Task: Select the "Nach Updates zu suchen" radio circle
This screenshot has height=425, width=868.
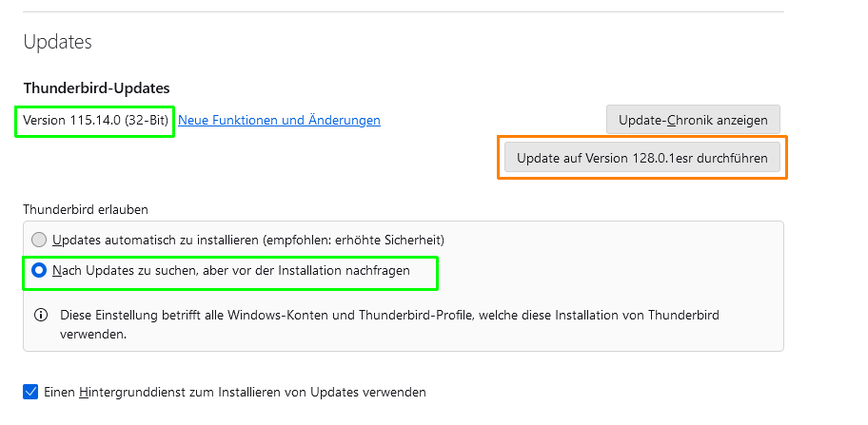Action: [x=39, y=271]
